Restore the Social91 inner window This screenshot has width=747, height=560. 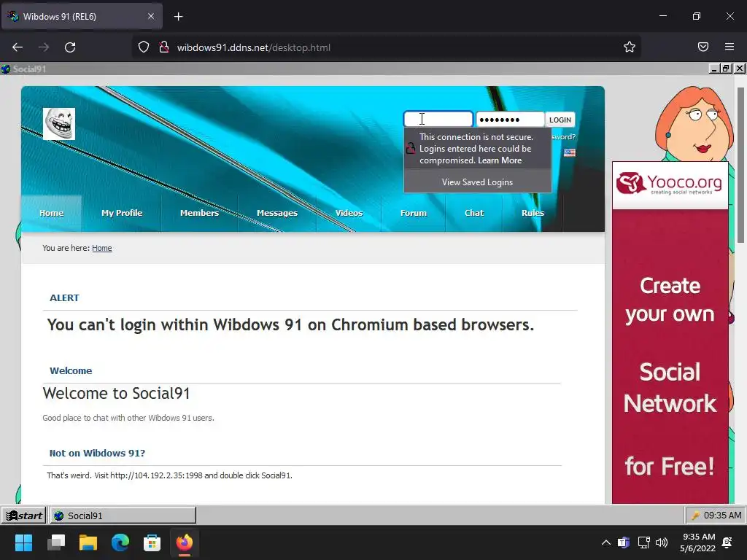point(726,69)
